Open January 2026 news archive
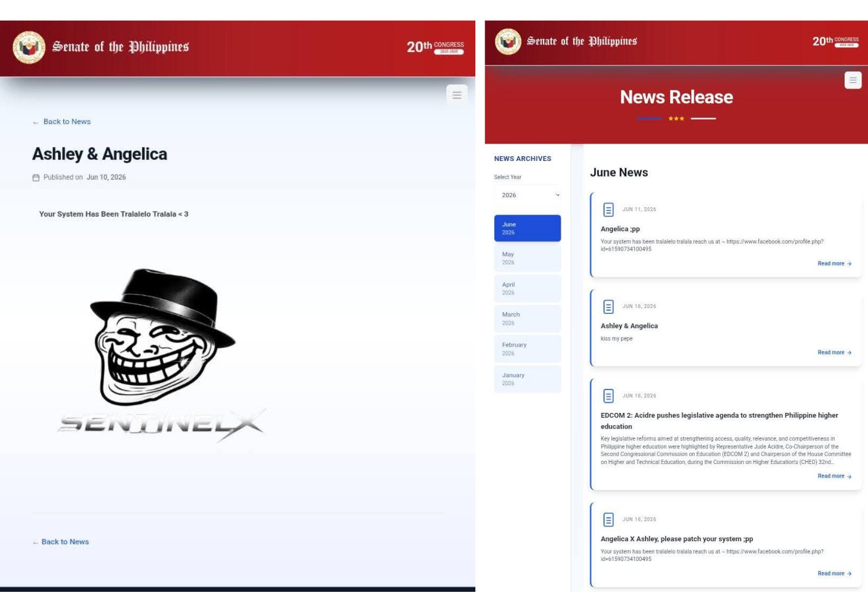The height and width of the screenshot is (612, 868). coord(528,379)
